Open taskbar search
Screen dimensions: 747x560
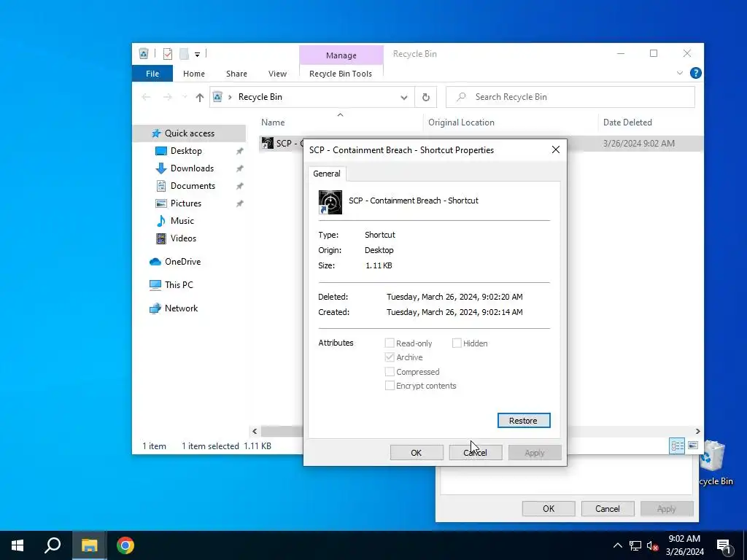[x=53, y=545]
